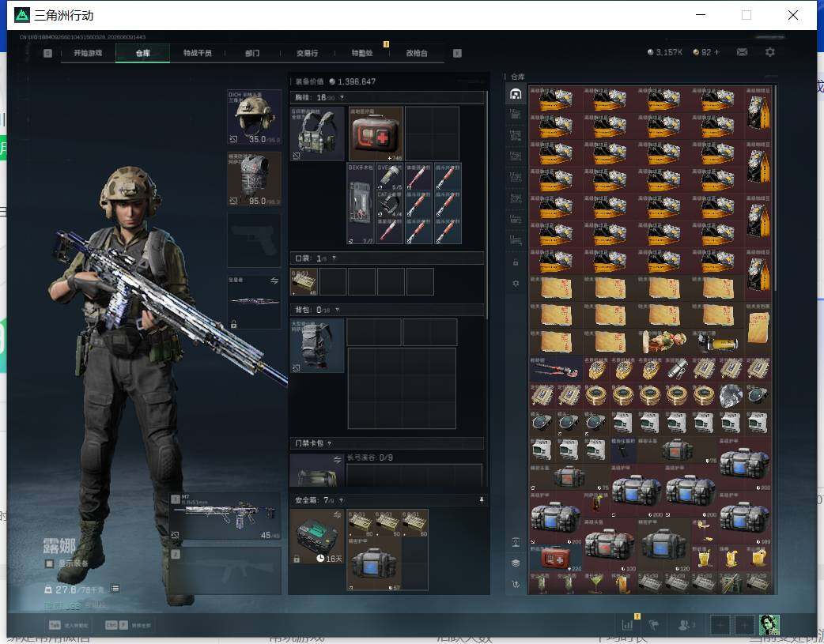Select the equipped DICH helmet slot

pos(254,117)
